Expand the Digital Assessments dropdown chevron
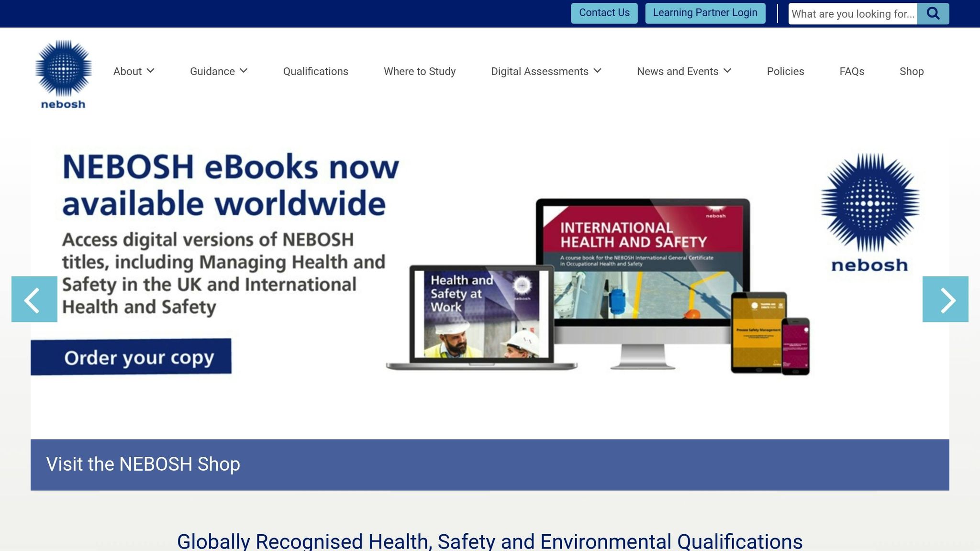Screen dimensions: 980x551 (597, 71)
